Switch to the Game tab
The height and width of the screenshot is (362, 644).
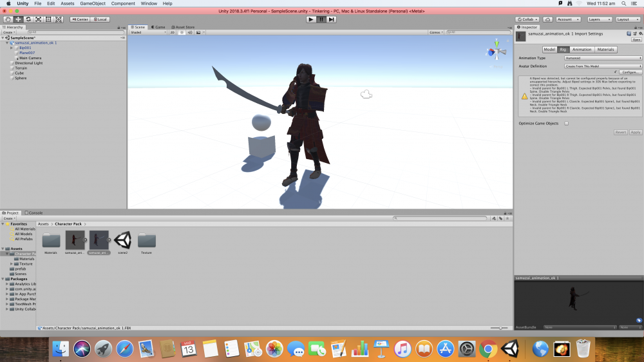(x=158, y=27)
